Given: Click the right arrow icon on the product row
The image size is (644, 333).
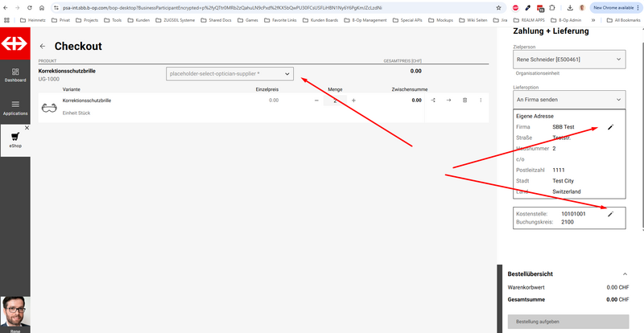Looking at the screenshot, I should coord(448,101).
